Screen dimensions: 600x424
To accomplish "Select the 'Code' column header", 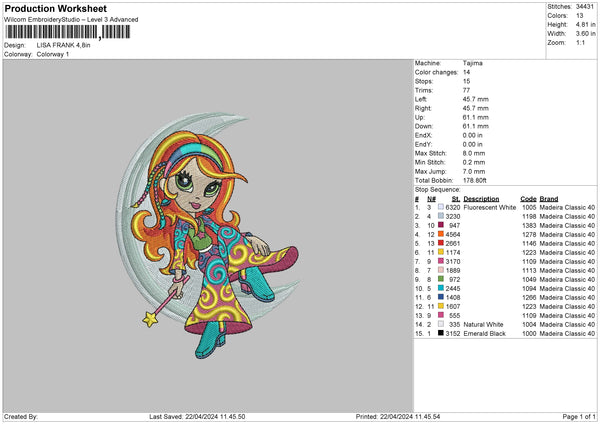I will 528,199.
